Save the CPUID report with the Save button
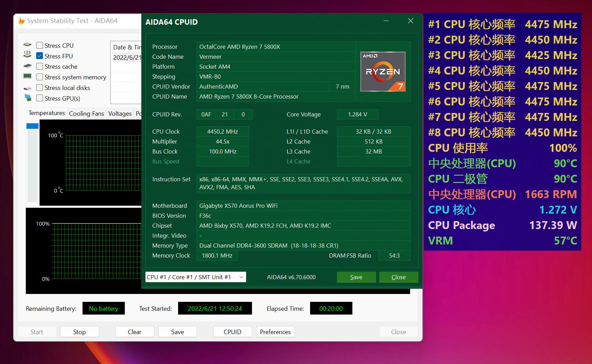The width and height of the screenshot is (592, 364). coord(356,277)
